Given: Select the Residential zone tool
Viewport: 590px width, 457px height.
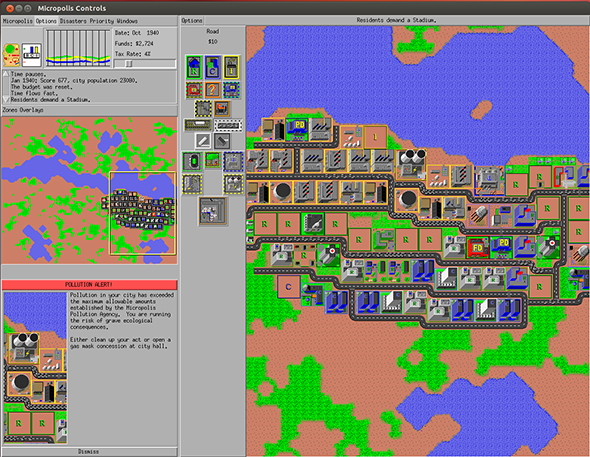Looking at the screenshot, I should [x=194, y=67].
